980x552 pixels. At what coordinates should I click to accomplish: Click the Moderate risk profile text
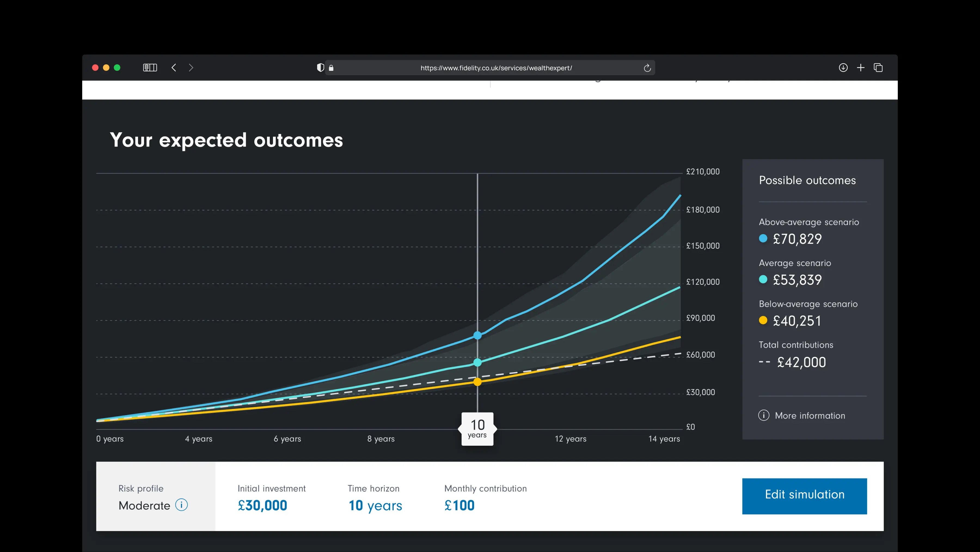point(144,506)
